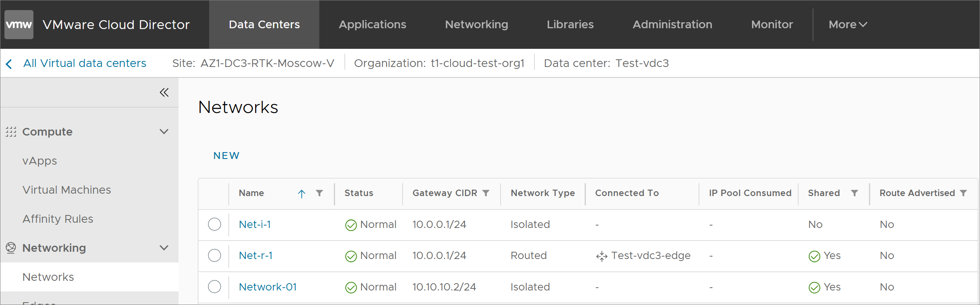Open Virtual Machines in the sidebar
Image resolution: width=980 pixels, height=305 pixels.
pyautogui.click(x=67, y=190)
